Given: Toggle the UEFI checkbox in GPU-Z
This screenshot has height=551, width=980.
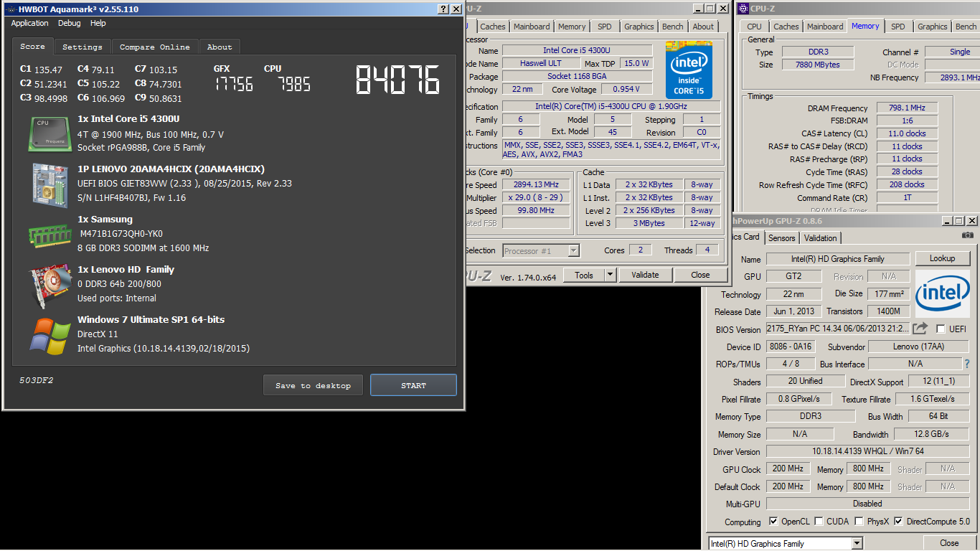Looking at the screenshot, I should tap(941, 329).
